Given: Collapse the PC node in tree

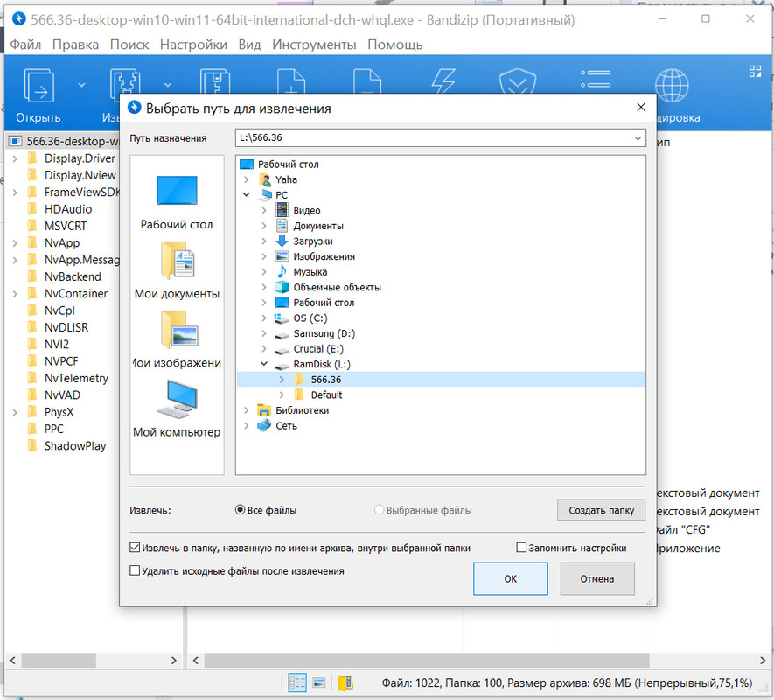Looking at the screenshot, I should point(247,194).
